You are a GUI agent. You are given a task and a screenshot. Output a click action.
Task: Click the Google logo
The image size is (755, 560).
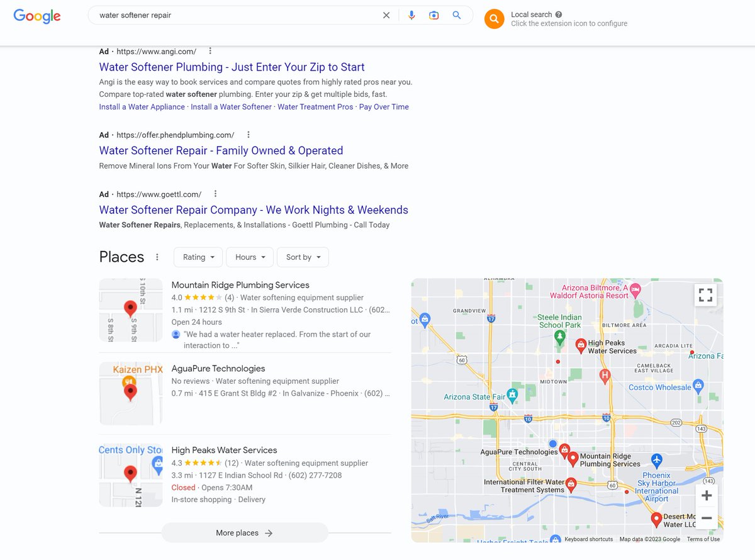tap(37, 16)
